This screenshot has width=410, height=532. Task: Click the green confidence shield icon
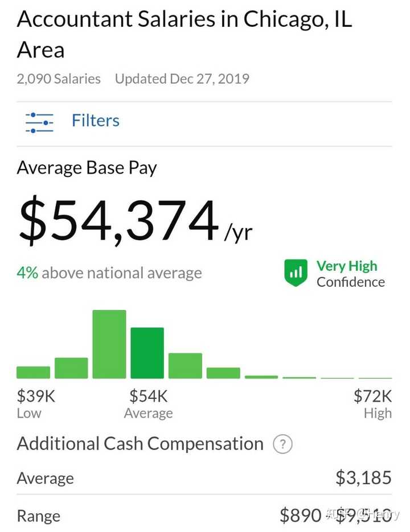pos(296,273)
